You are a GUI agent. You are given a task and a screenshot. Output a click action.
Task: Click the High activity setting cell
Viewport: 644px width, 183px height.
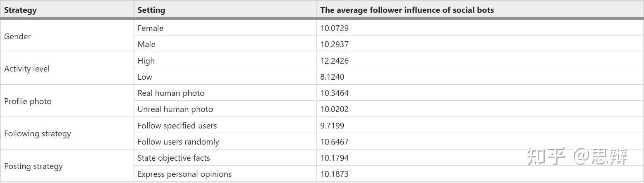225,61
